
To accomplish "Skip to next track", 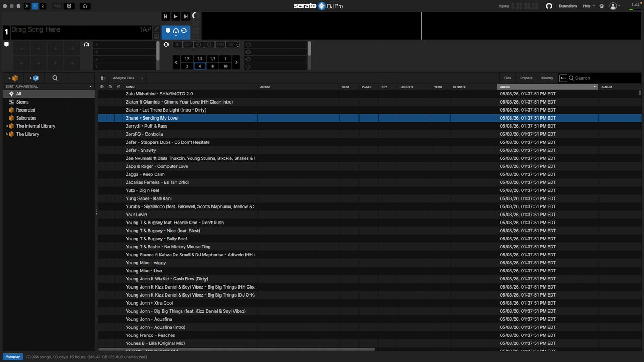I will coord(186,17).
